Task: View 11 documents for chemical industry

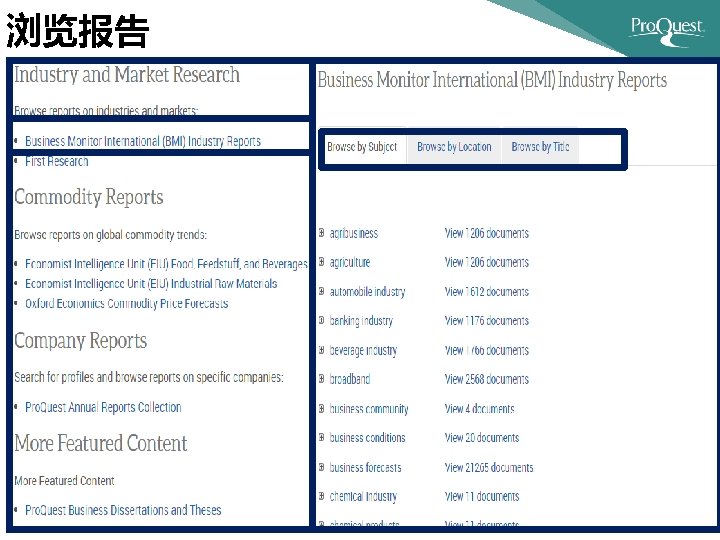Action: [482, 496]
